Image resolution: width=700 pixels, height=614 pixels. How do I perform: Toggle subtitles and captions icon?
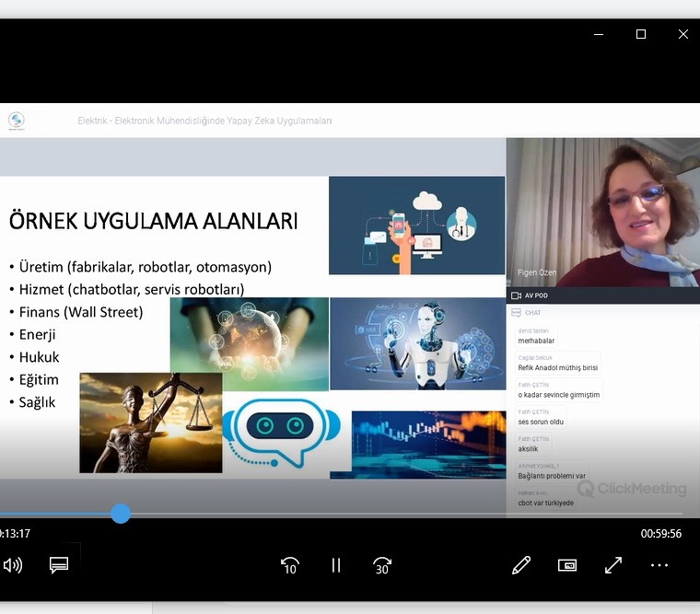click(x=58, y=565)
